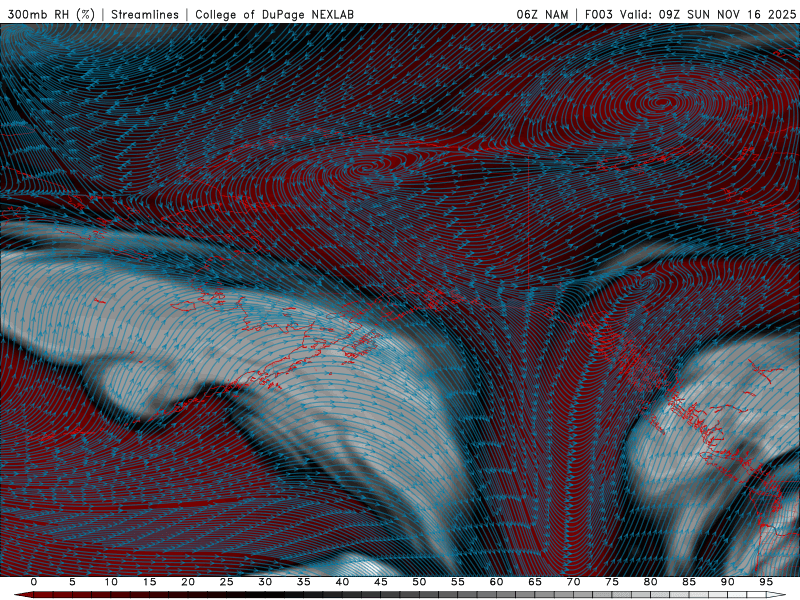Screen dimensions: 800x600
Task: Click the "Valid: 09Z SUN NOV 16 2025" text
Action: click(x=708, y=14)
